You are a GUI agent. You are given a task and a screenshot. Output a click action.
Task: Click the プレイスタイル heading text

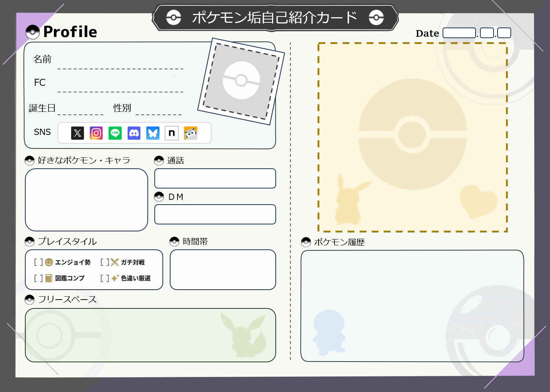click(67, 242)
